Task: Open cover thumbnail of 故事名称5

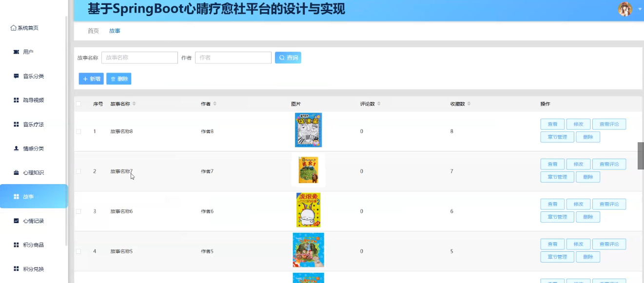Action: coord(308,250)
